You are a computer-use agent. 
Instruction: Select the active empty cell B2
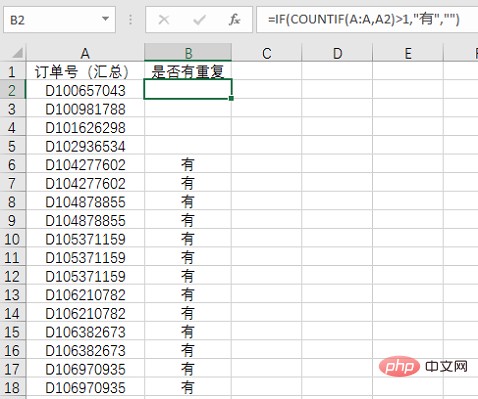188,89
